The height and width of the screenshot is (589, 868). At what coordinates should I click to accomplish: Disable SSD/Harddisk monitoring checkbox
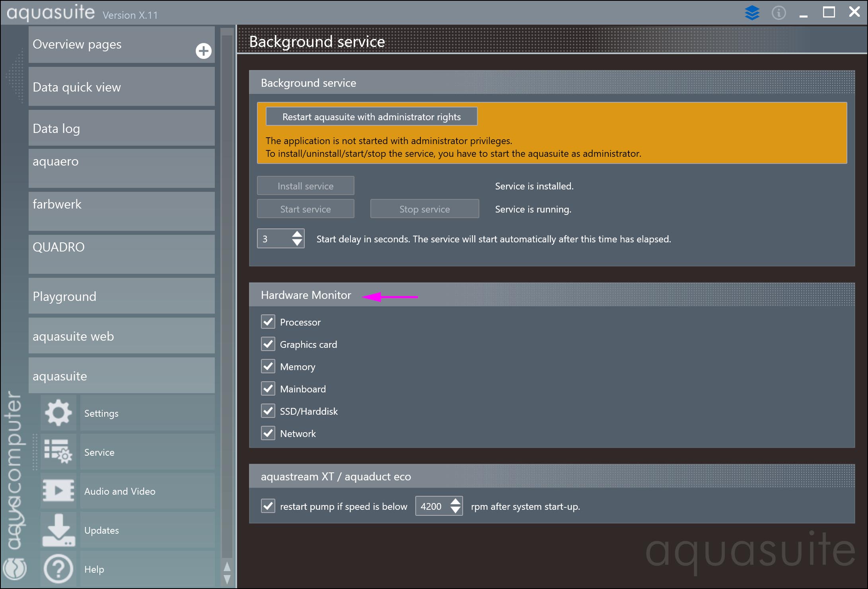[x=268, y=411]
